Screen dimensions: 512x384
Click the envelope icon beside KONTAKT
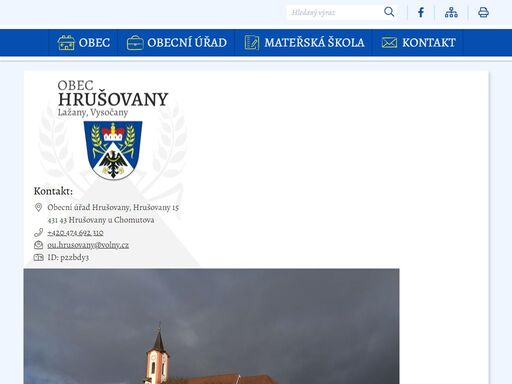click(x=389, y=43)
